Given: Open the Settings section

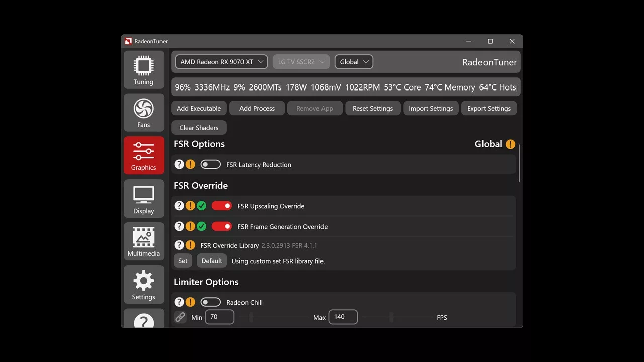Looking at the screenshot, I should tap(144, 285).
